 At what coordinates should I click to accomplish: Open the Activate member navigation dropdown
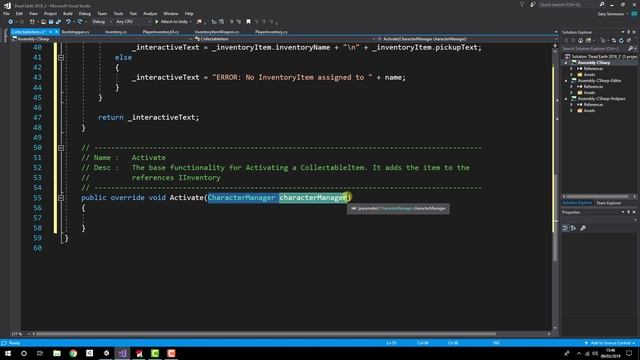(464, 39)
